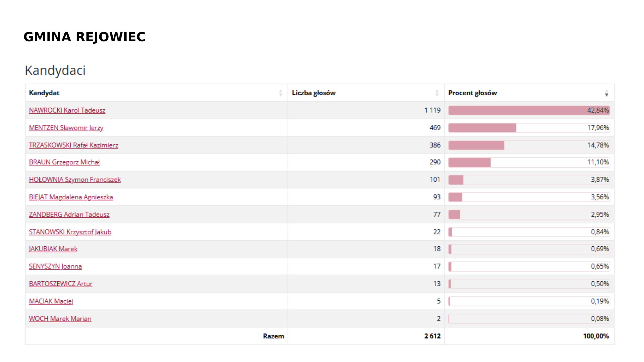Click JAKUBIAK Marek candidate link
The width and height of the screenshot is (644, 362).
click(x=53, y=249)
